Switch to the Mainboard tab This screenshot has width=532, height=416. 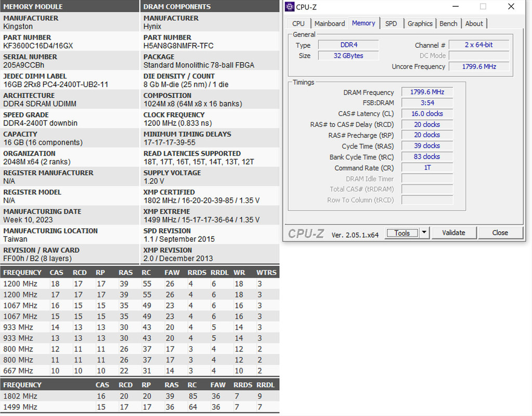pos(330,23)
